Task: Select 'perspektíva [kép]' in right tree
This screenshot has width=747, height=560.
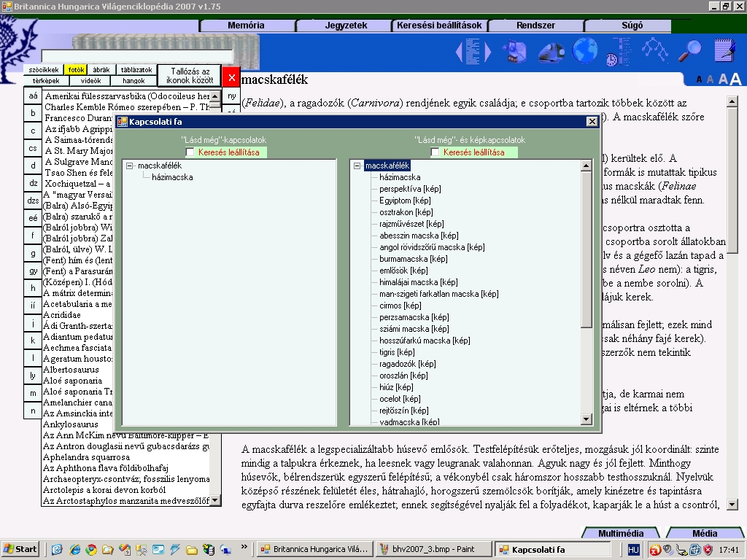Action: point(410,189)
